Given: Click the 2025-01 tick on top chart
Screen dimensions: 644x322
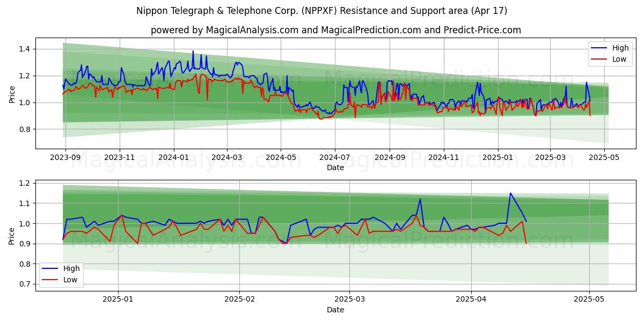Looking at the screenshot, I should coord(498,158).
